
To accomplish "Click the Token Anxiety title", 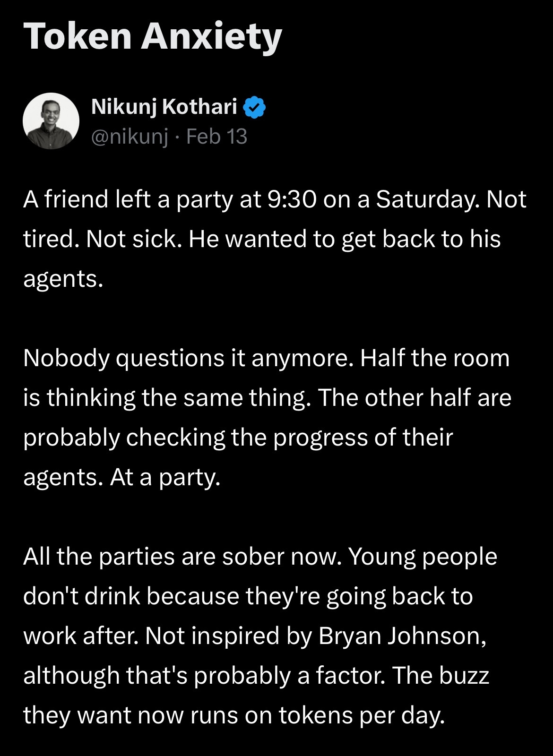I will [153, 36].
